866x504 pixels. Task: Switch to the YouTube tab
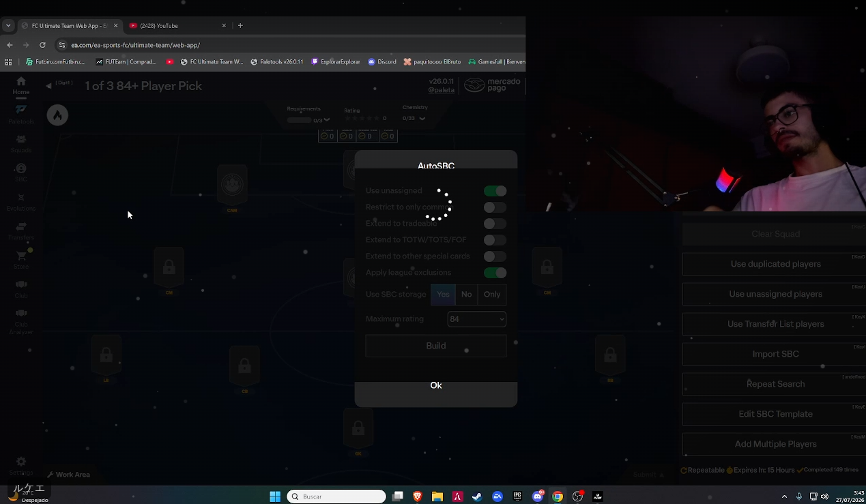[x=179, y=26]
